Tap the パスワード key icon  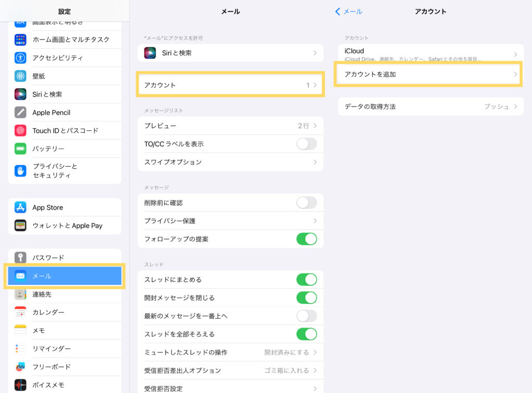[x=20, y=258]
